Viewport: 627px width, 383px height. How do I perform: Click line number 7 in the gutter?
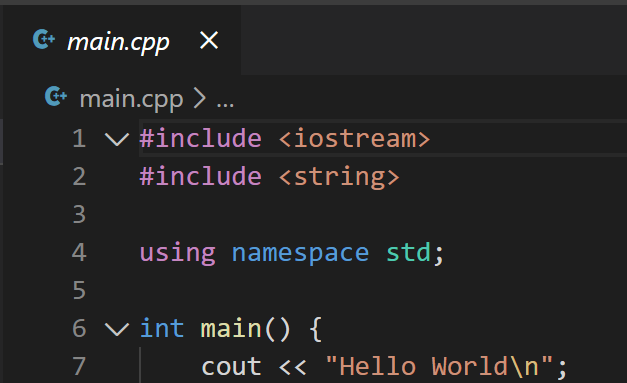(79, 366)
